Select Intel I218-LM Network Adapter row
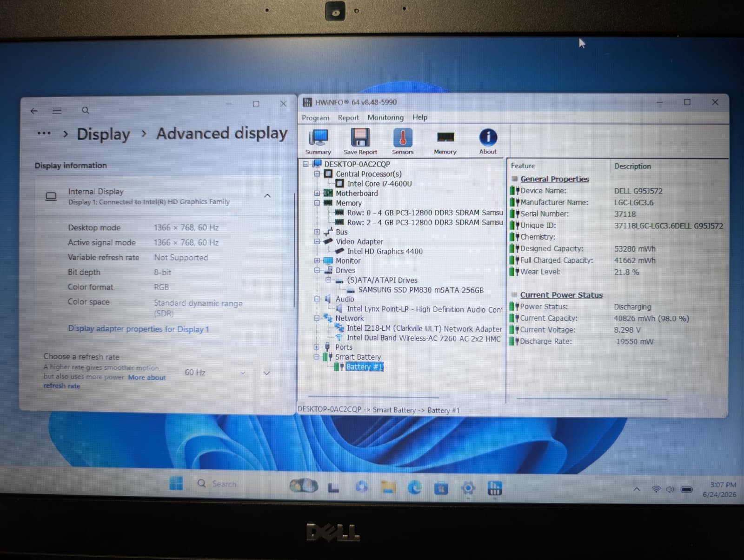Screen dimensions: 744x560 click(x=425, y=329)
